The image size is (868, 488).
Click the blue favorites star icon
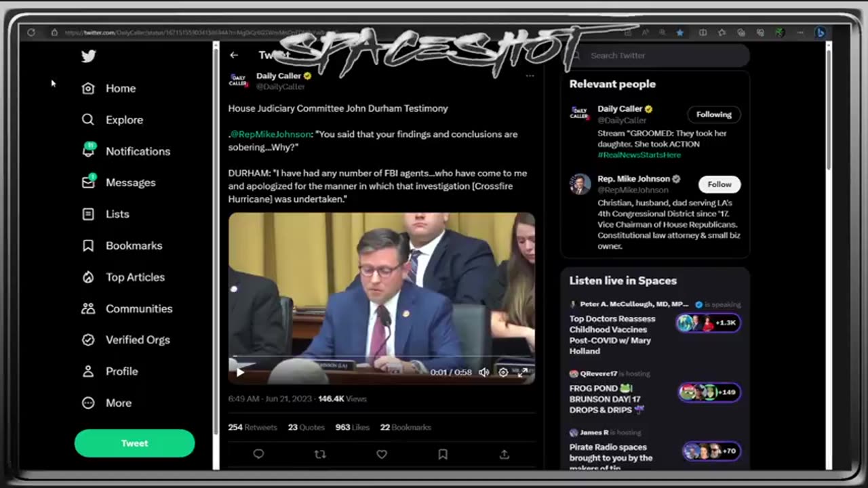point(679,32)
